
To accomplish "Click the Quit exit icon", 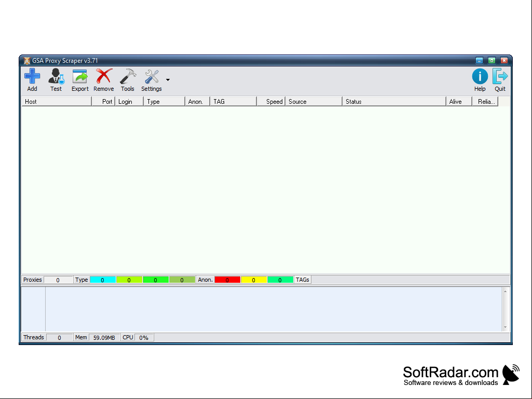I will 500,76.
